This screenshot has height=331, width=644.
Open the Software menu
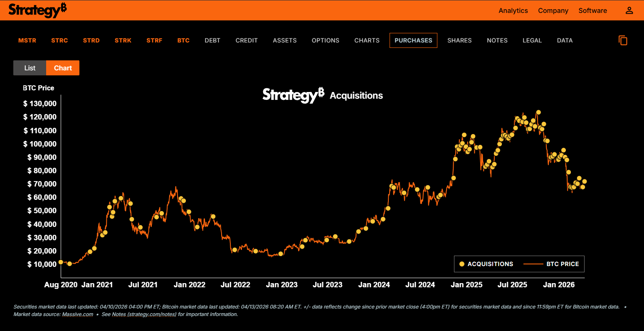[x=592, y=10]
